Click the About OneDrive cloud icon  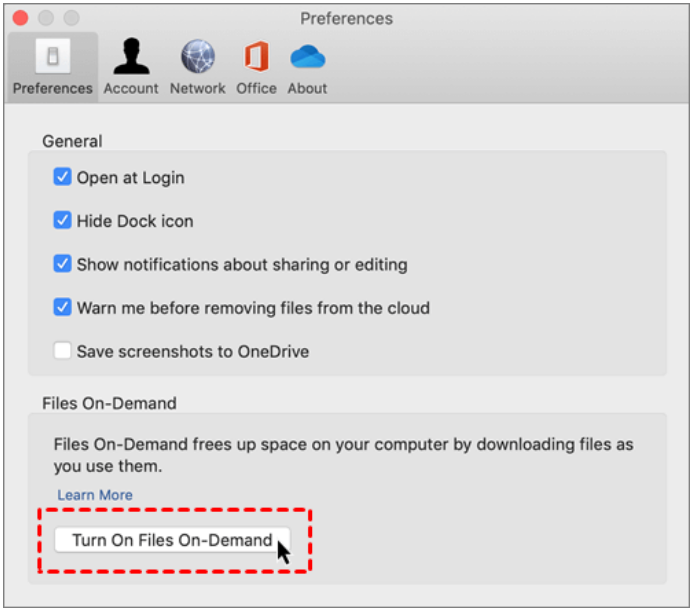[307, 57]
